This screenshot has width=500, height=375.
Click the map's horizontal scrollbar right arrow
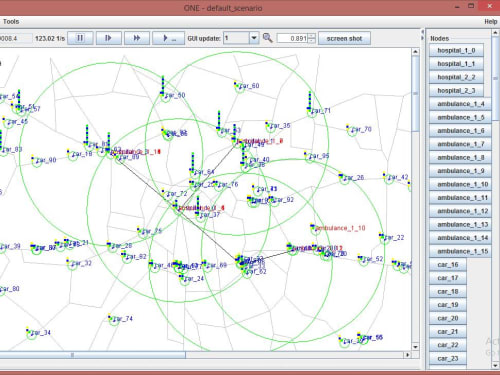pos(407,355)
